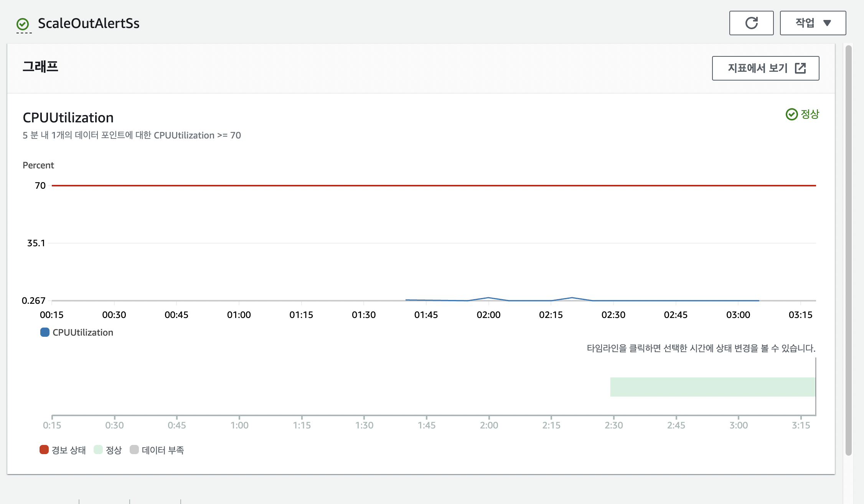Click the 35.1 y-axis label
Image resolution: width=864 pixels, height=504 pixels.
[36, 243]
